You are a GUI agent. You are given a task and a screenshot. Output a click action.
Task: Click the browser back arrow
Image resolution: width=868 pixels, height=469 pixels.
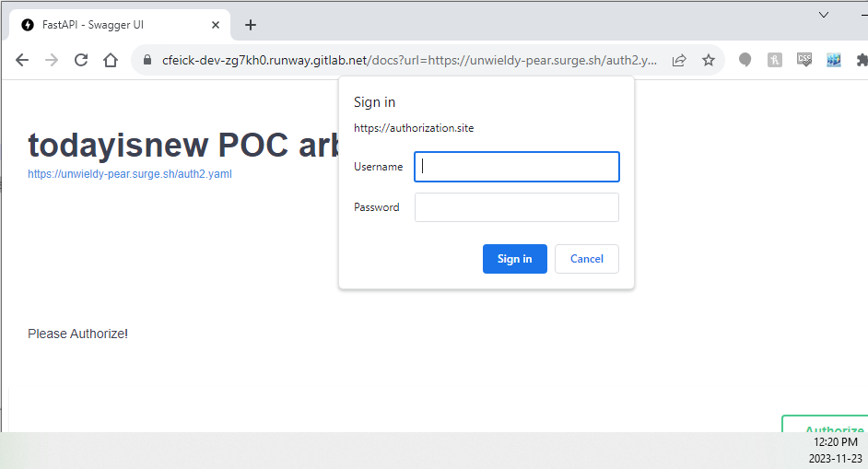click(x=22, y=60)
